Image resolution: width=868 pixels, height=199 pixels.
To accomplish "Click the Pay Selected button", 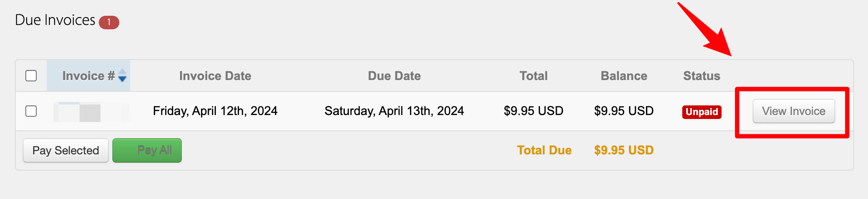I will [x=66, y=150].
